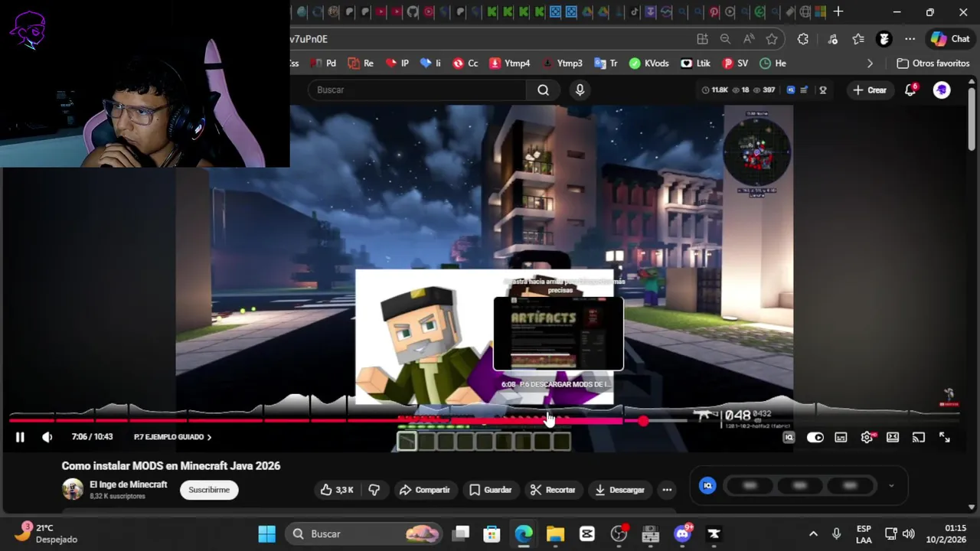Image resolution: width=980 pixels, height=551 pixels.
Task: Open more actions three-dot menu under video
Action: point(667,490)
